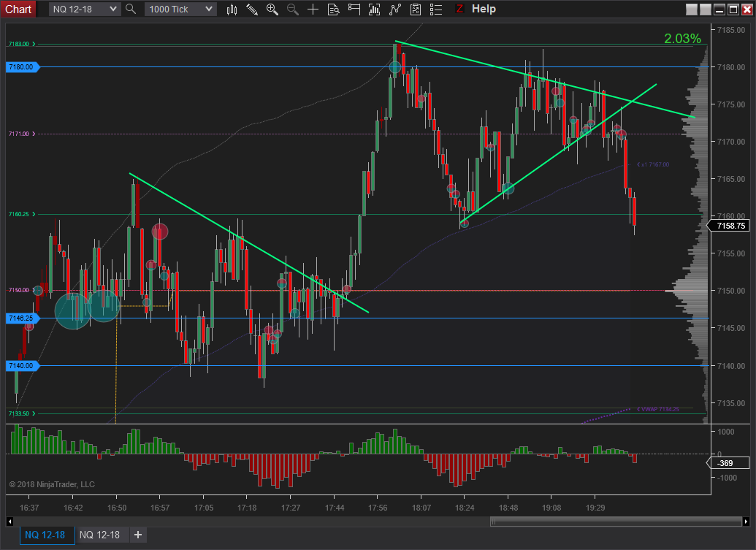
Task: Select the candlestick chart style icon
Action: [232, 9]
